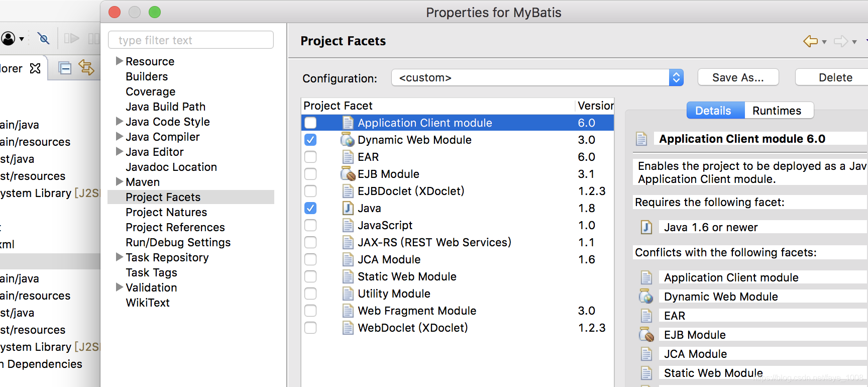Click the Link with Editor arrows icon

click(86, 68)
